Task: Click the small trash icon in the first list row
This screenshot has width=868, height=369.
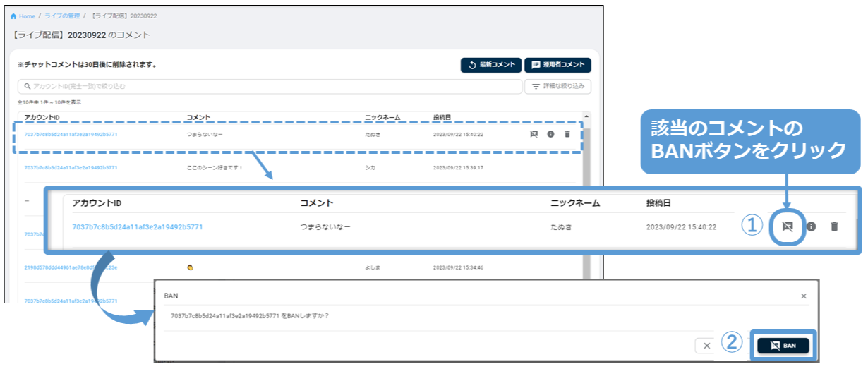Action: 567,134
